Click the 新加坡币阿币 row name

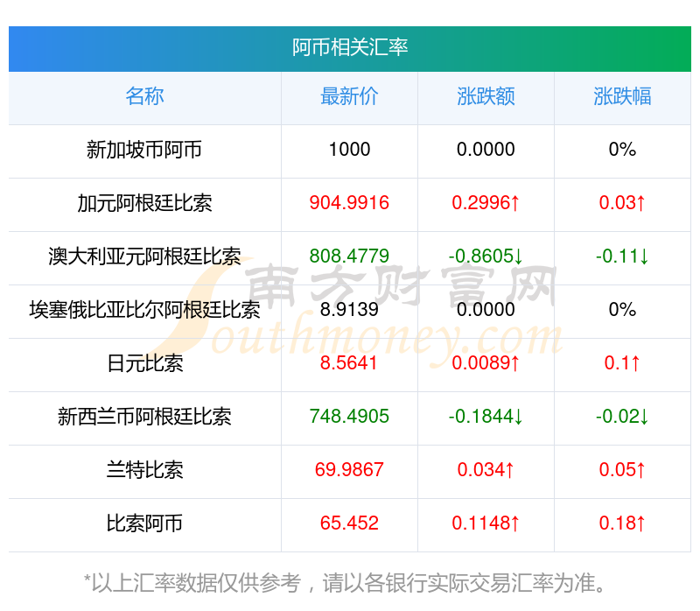[144, 150]
